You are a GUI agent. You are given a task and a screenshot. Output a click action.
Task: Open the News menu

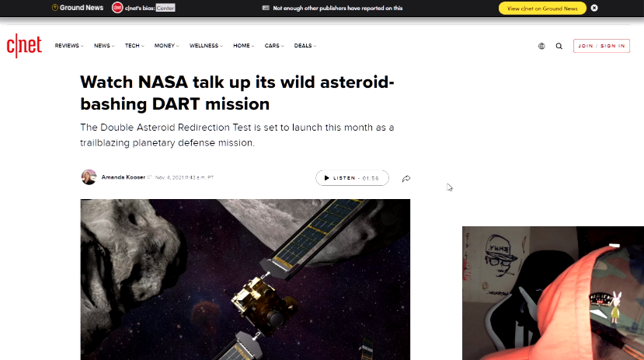(x=103, y=46)
